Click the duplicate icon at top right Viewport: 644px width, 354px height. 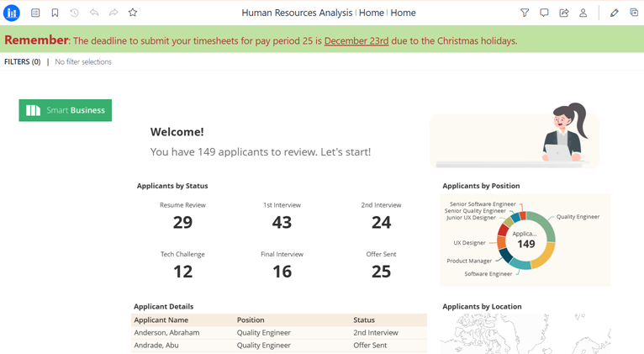[634, 13]
